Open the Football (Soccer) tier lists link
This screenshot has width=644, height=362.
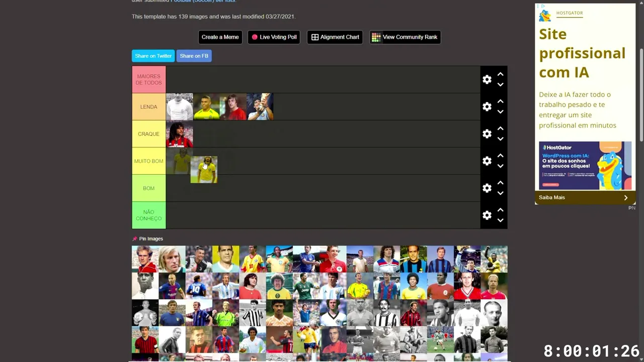coord(203,1)
